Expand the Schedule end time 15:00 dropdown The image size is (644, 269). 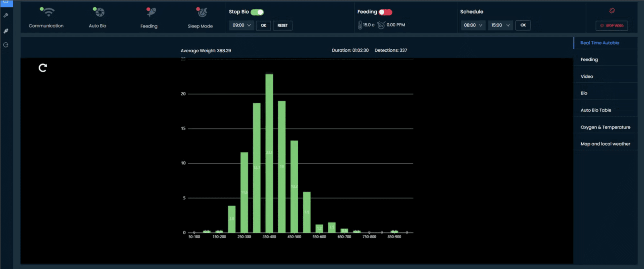coord(500,25)
